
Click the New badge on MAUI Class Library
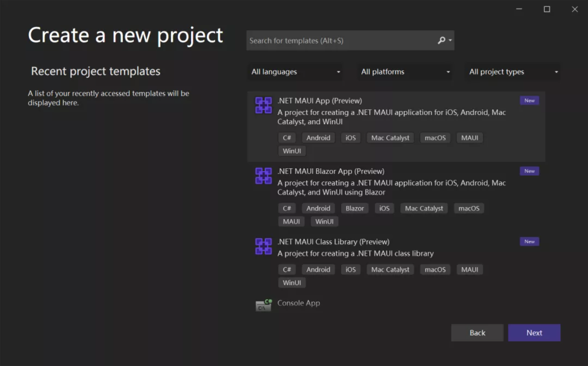click(529, 242)
